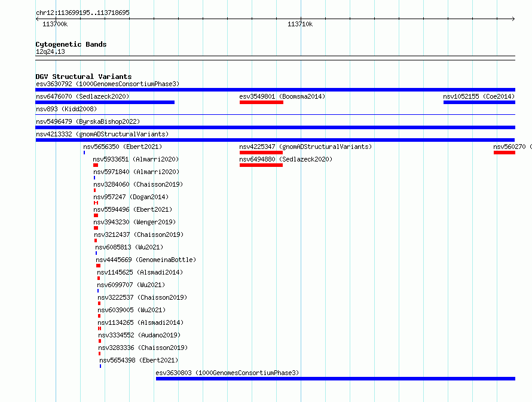Click the blue bar under esv3630803

335,379
